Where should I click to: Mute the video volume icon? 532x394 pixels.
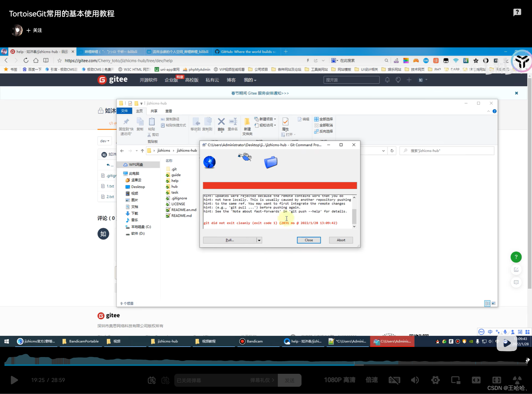tap(415, 380)
